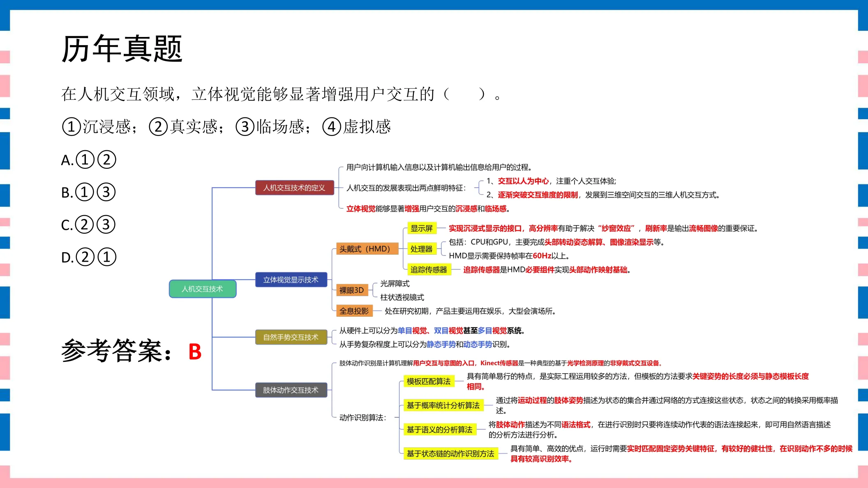Click the 全息投影 description about 处在研究初期
Viewport: 868px width, 488px height.
(471, 311)
